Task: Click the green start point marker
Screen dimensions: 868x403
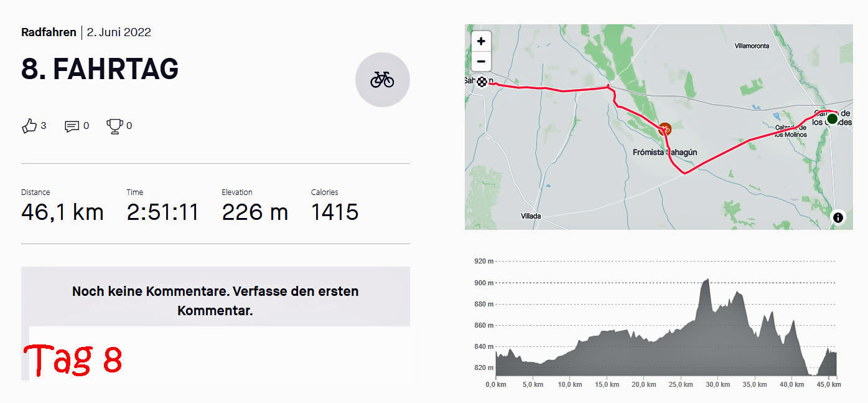Action: 832,118
